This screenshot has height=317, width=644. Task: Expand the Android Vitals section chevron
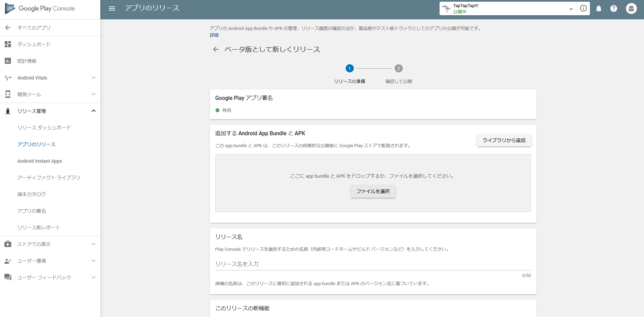[x=94, y=77]
